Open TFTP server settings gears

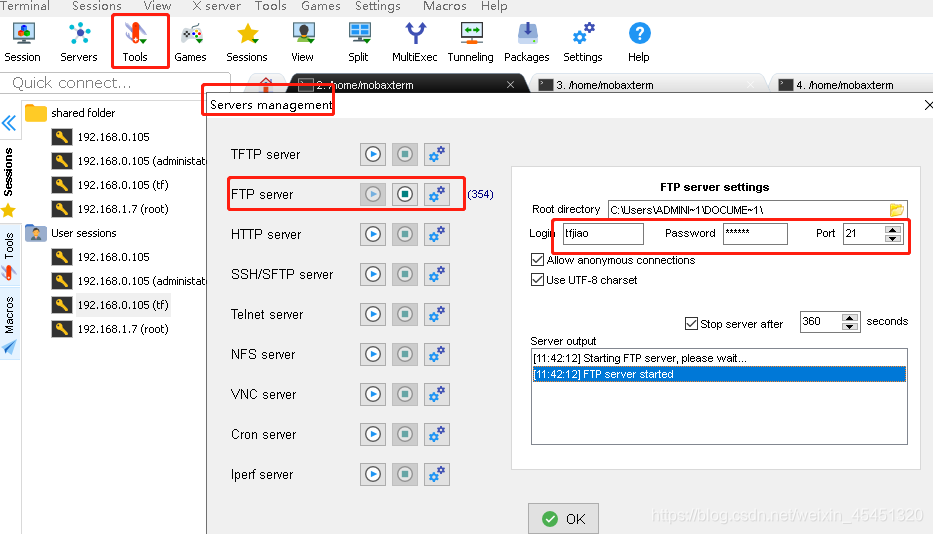[x=437, y=154]
